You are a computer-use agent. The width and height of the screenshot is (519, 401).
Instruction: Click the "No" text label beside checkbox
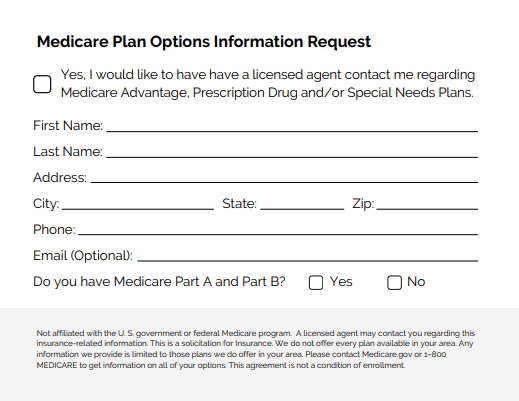point(416,282)
